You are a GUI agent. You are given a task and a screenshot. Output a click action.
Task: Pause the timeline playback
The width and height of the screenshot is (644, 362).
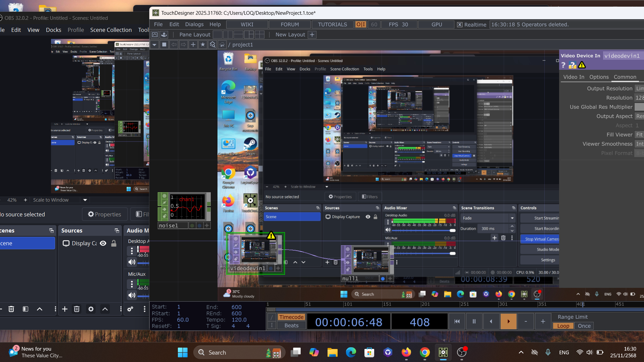tap(474, 321)
